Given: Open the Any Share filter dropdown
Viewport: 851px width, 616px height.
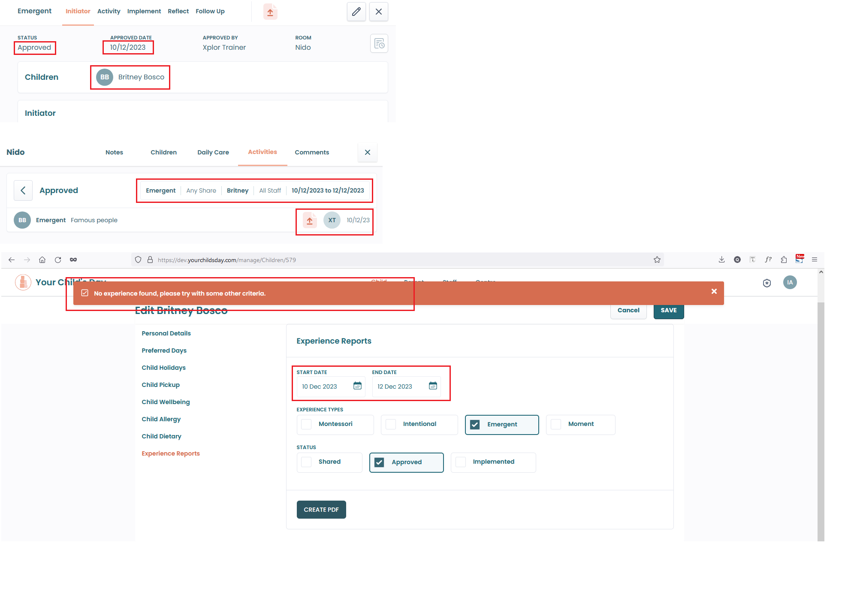Looking at the screenshot, I should [x=201, y=190].
